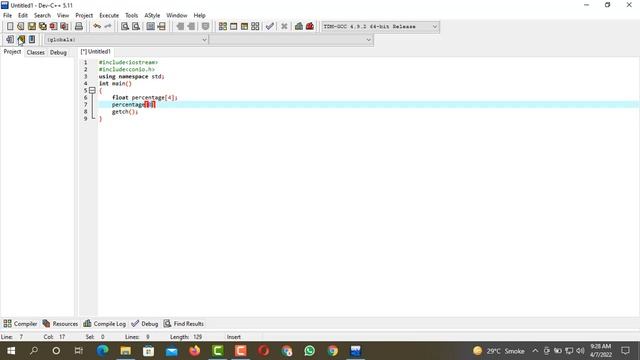
Task: Click the Run toolbar icon
Action: tap(233, 27)
